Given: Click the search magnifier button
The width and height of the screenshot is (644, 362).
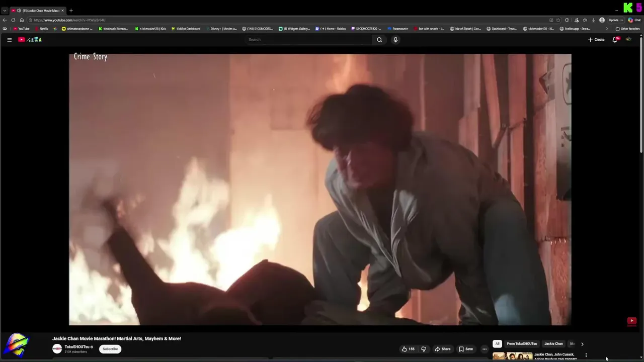Looking at the screenshot, I should coord(379,40).
